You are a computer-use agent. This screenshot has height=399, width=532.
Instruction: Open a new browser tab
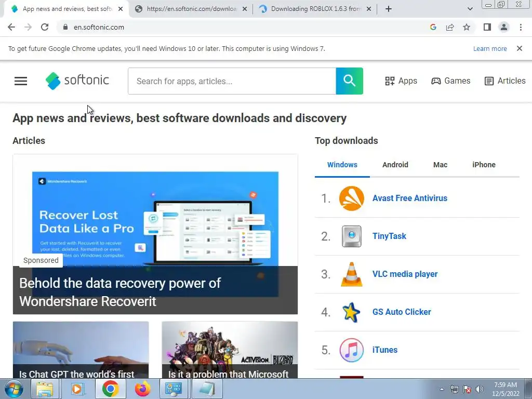389,9
